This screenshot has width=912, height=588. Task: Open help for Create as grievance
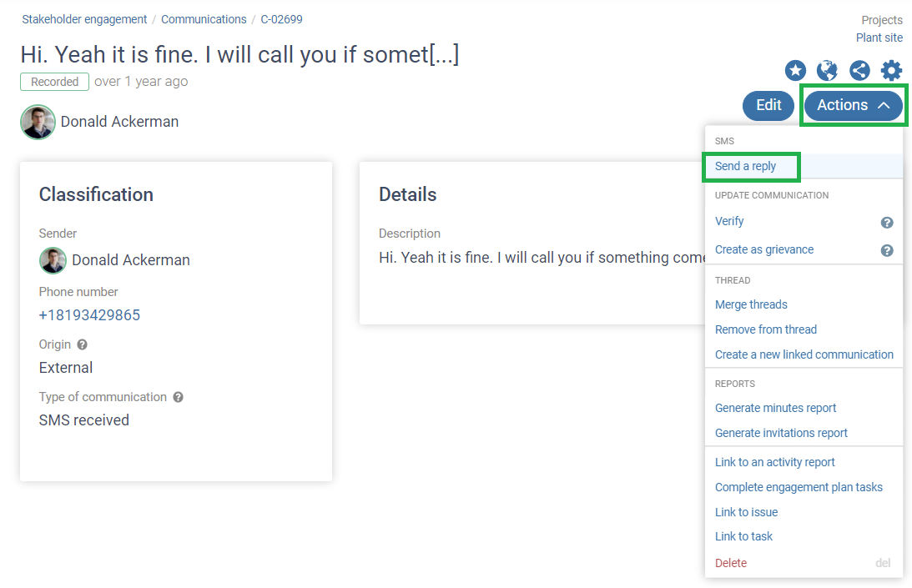click(887, 250)
